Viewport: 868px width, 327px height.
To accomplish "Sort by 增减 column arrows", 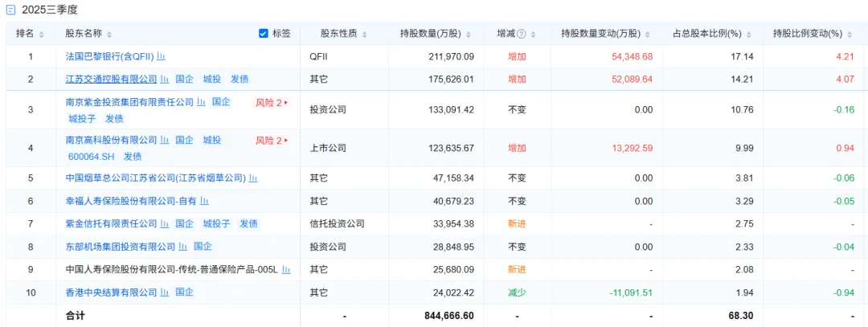I will click(533, 35).
